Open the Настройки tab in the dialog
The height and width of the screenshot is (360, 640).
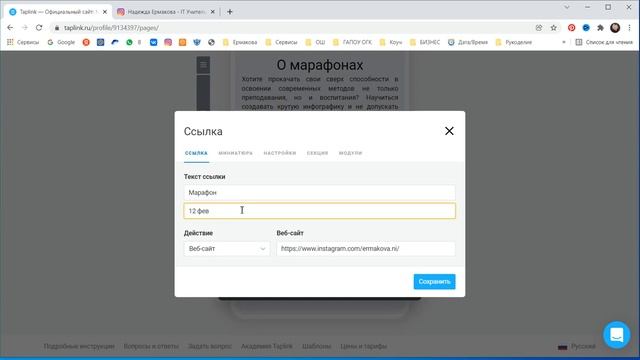click(x=280, y=153)
